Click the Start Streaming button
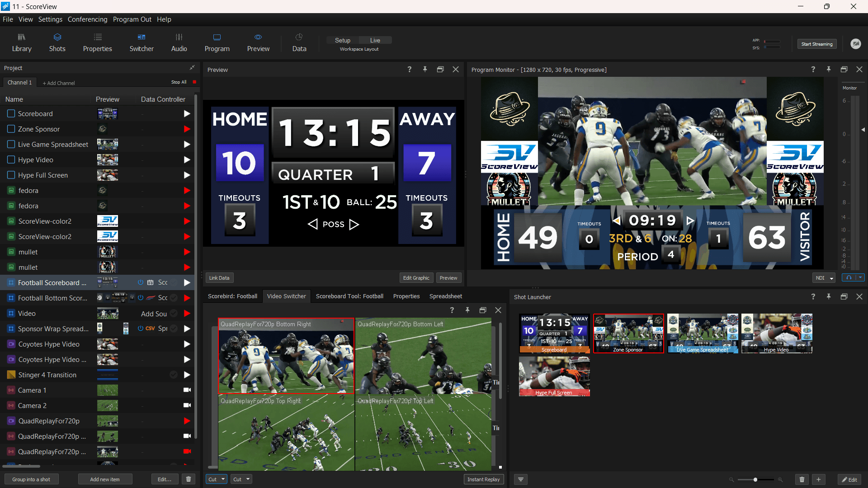Viewport: 868px width, 488px height. pyautogui.click(x=817, y=44)
